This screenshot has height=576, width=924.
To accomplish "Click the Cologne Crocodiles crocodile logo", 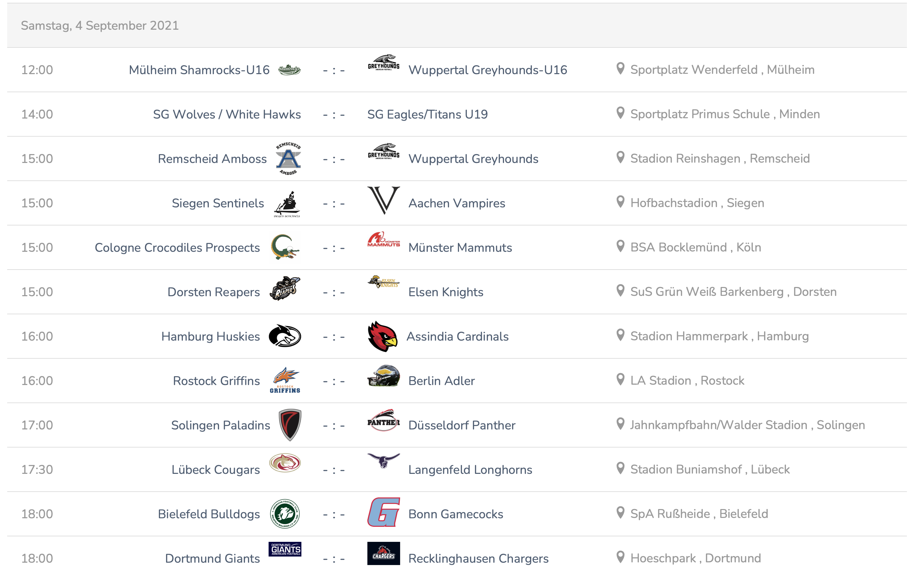I will (285, 247).
